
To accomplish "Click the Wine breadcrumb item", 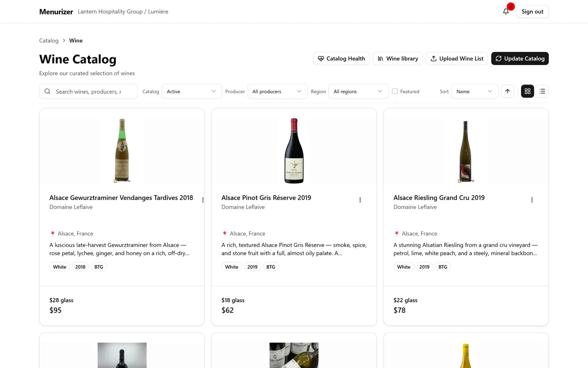I will [x=76, y=40].
